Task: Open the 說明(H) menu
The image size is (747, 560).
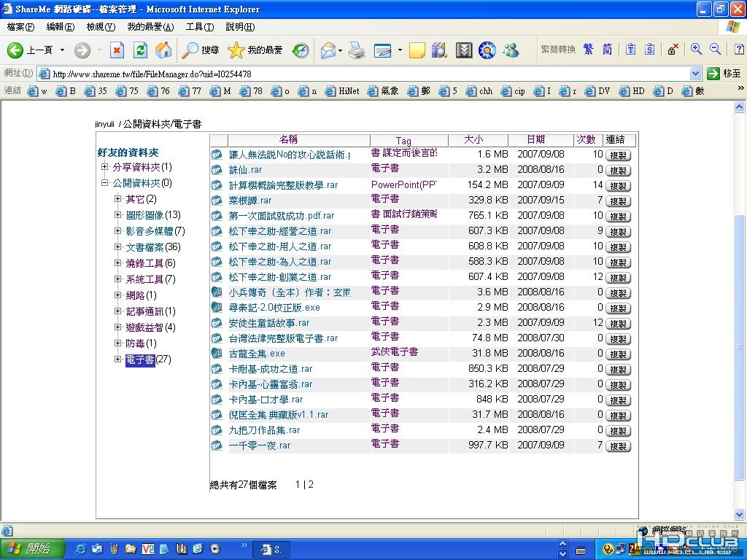Action: [240, 27]
